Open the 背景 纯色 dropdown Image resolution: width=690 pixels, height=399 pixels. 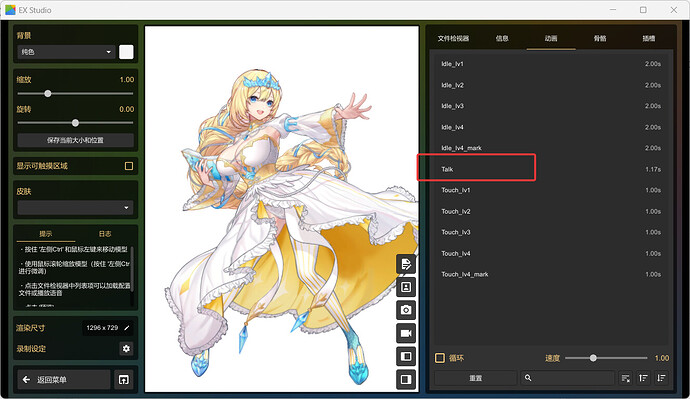pyautogui.click(x=66, y=52)
